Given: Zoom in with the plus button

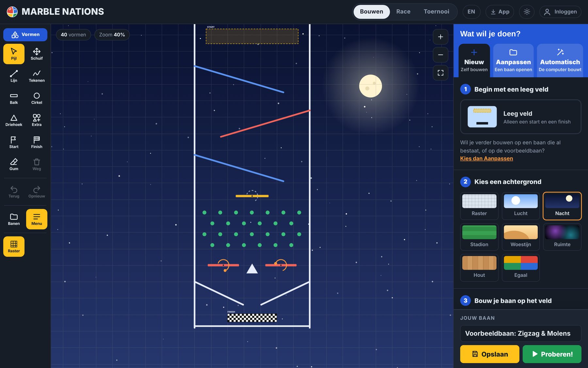Looking at the screenshot, I should (440, 37).
